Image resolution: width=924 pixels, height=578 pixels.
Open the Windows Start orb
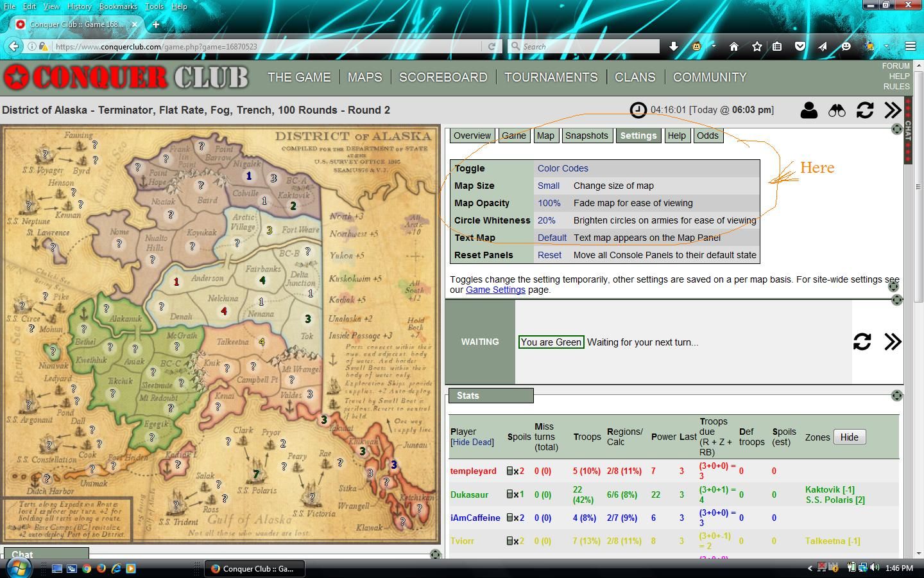[x=18, y=568]
